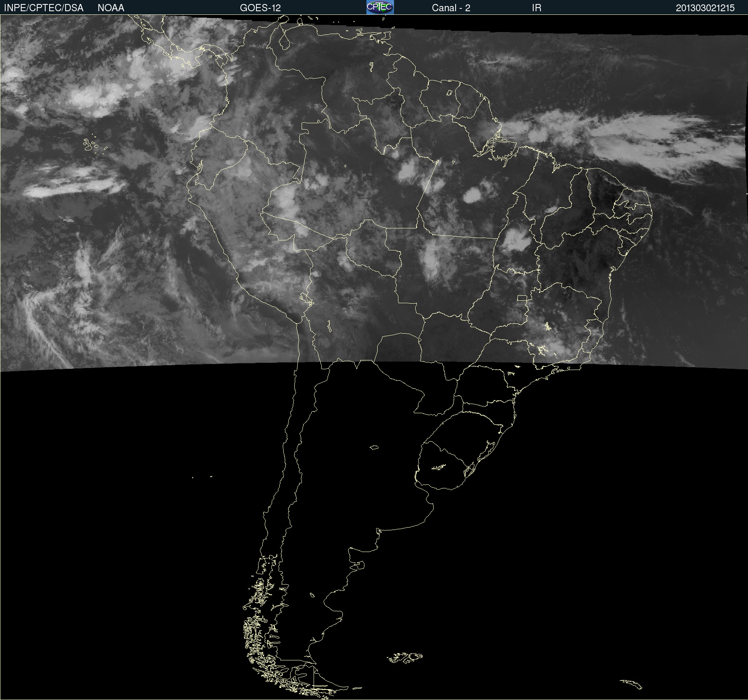The height and width of the screenshot is (700, 748).
Task: Click the NOAA label in the header
Action: point(111,8)
